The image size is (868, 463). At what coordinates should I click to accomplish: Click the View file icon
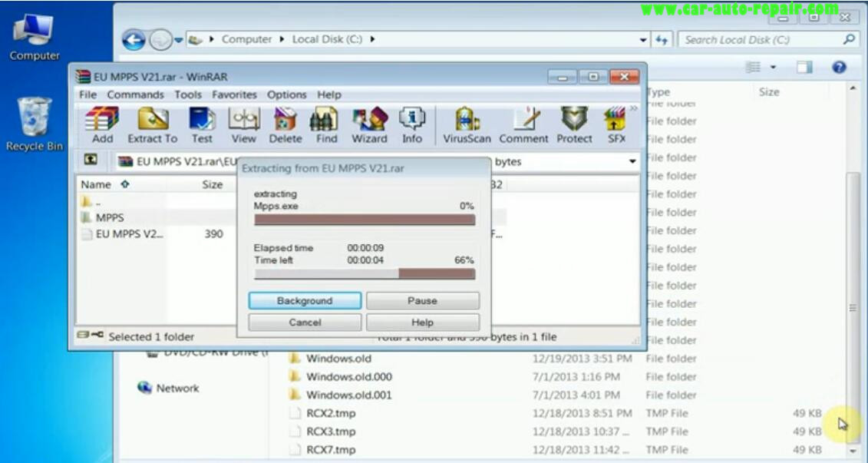pyautogui.click(x=243, y=125)
